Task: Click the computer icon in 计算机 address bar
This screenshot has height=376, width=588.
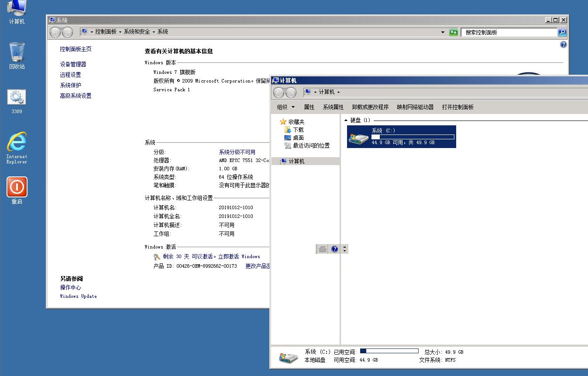Action: click(x=307, y=92)
